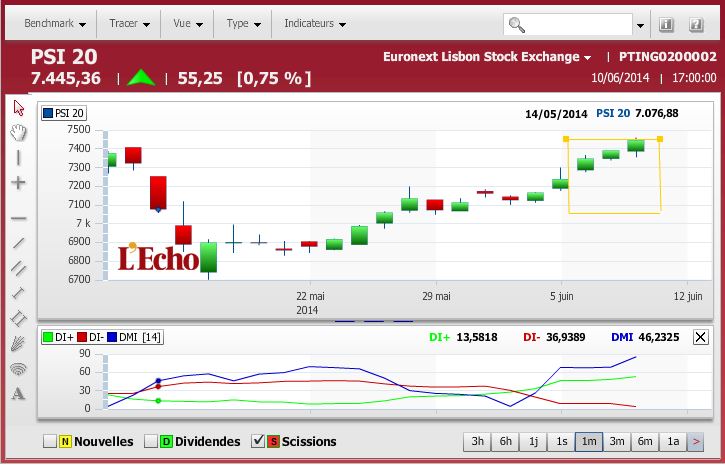Screen dimensions: 725x466
Task: Select the horizontal line drawing tool
Action: click(x=18, y=218)
